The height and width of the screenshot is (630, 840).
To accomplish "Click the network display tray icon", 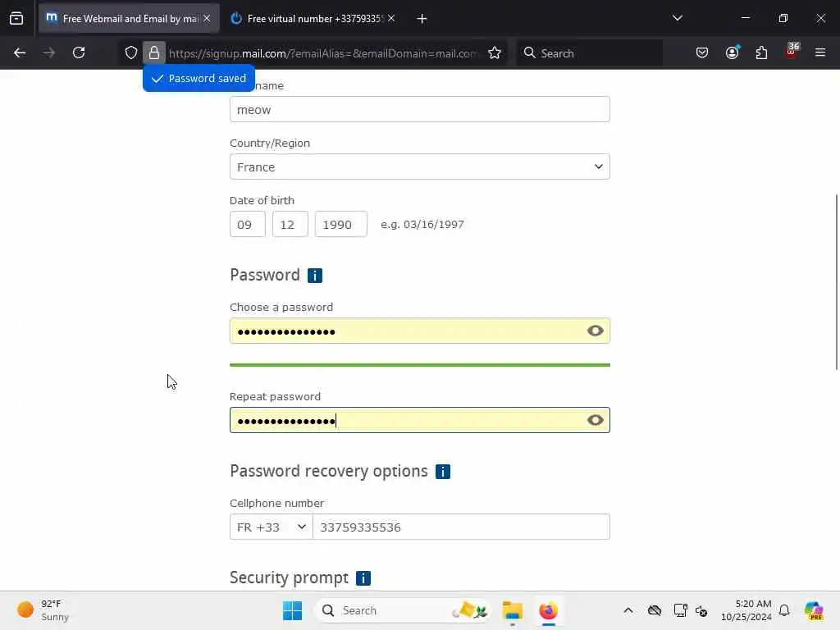I will (680, 610).
